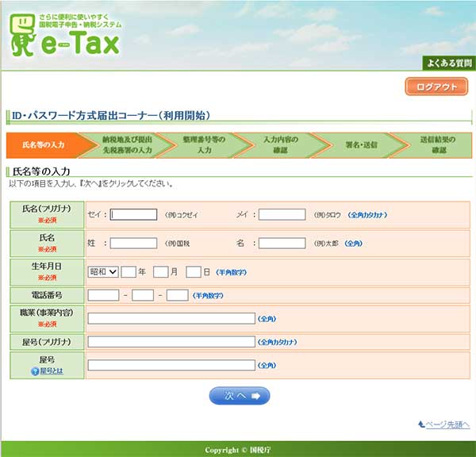Select the 納税地及び提出先税務署の入力 step
The height and width of the screenshot is (457, 476).
(x=125, y=144)
